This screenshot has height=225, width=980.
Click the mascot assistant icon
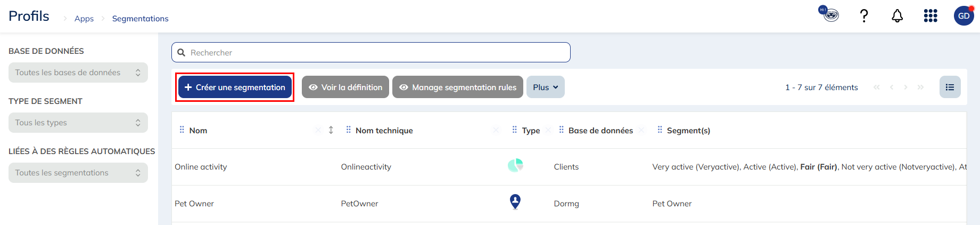(829, 14)
